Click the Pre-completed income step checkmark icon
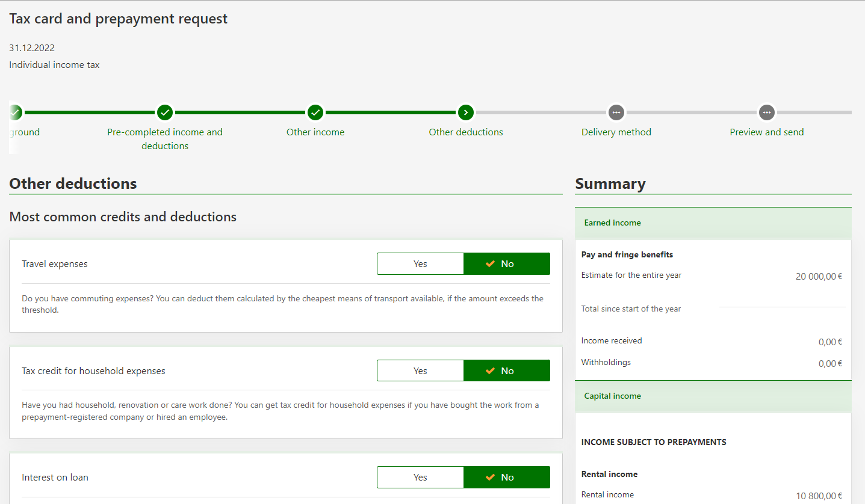The height and width of the screenshot is (504, 865). pos(165,112)
